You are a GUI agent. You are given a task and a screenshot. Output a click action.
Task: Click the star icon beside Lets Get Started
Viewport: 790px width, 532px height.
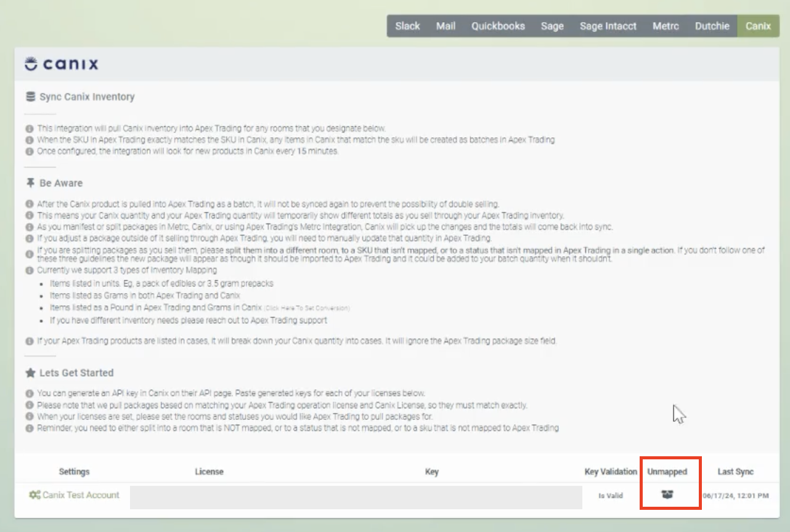click(30, 373)
